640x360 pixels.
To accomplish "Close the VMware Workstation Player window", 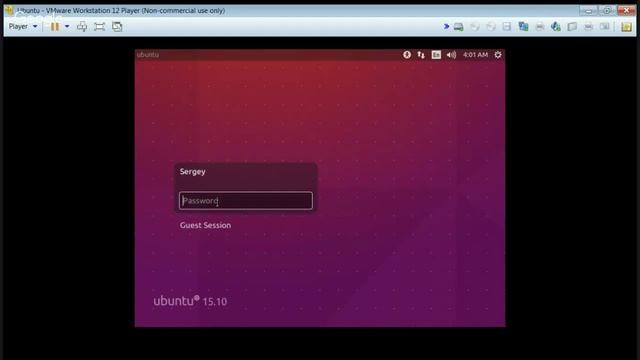I will point(626,11).
